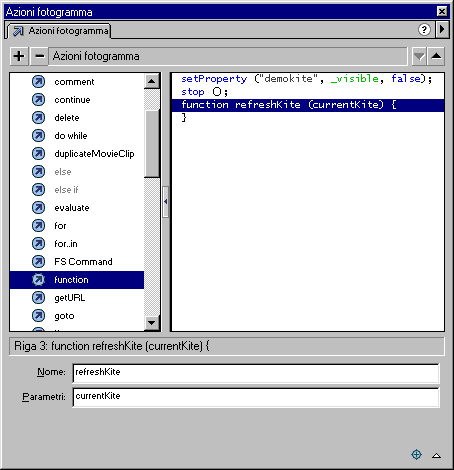Select the duplicateMovieClip action
Image resolution: width=454 pixels, height=470 pixels.
click(x=94, y=154)
